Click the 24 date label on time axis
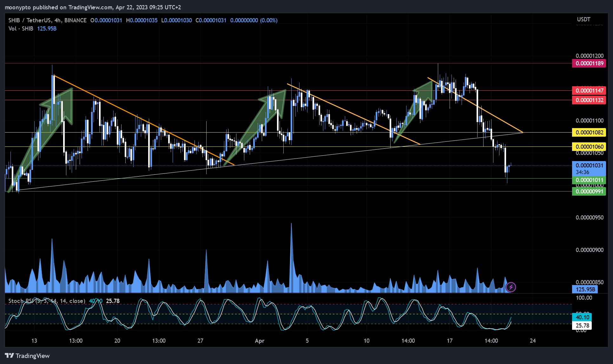 pos(533,341)
